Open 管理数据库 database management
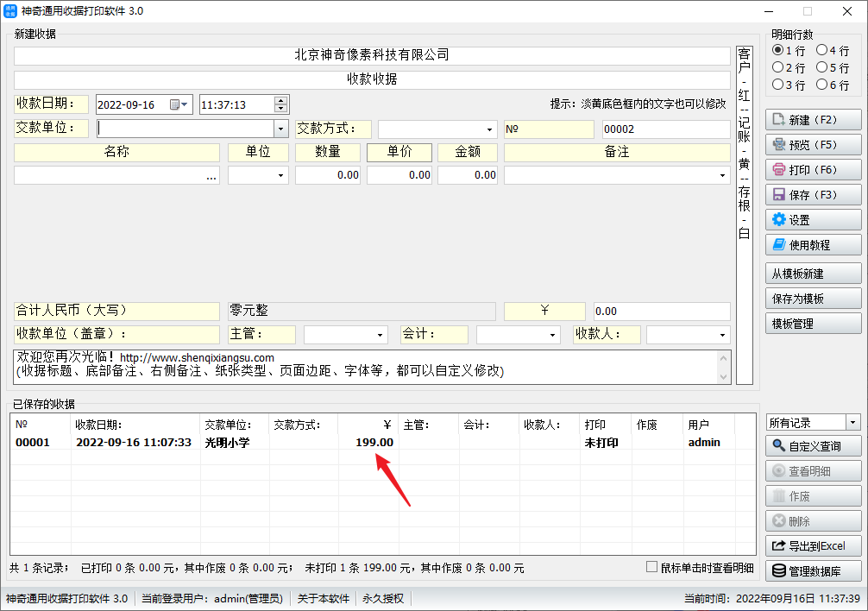The height and width of the screenshot is (611, 868). coord(813,571)
